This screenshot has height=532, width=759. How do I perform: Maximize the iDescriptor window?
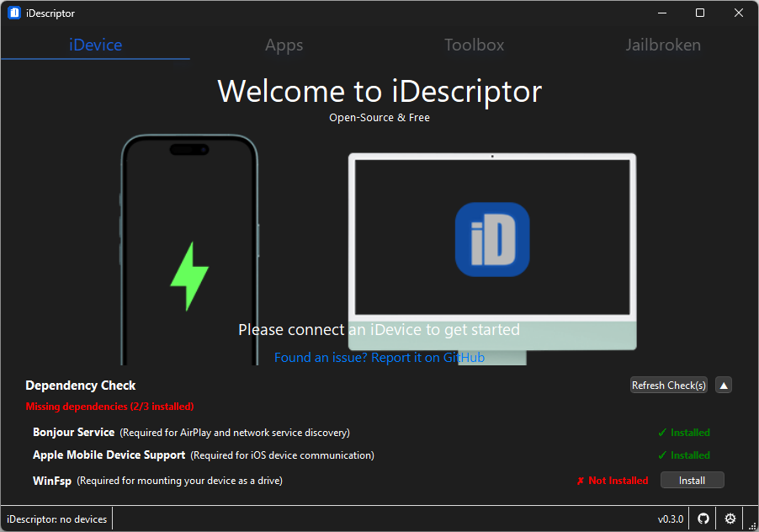pyautogui.click(x=699, y=13)
